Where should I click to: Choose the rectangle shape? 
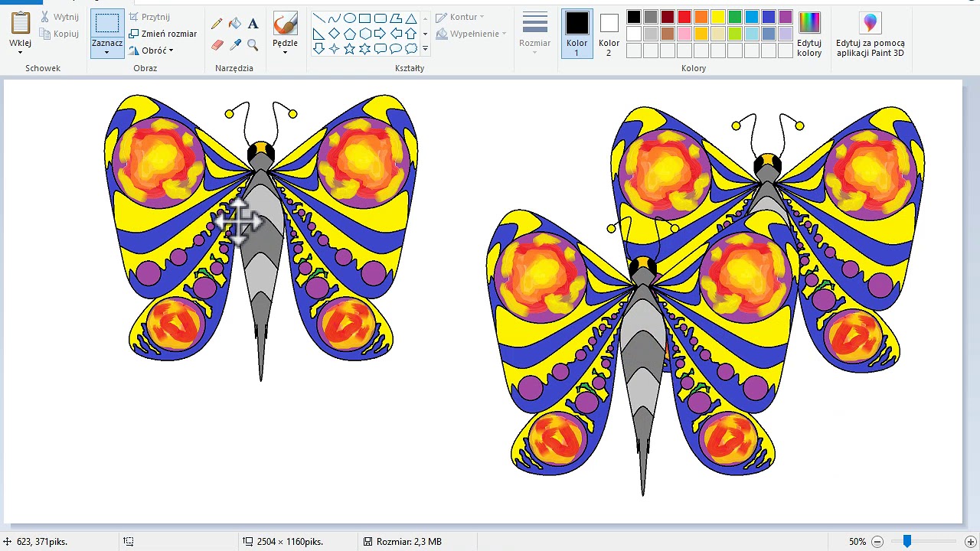tap(364, 18)
